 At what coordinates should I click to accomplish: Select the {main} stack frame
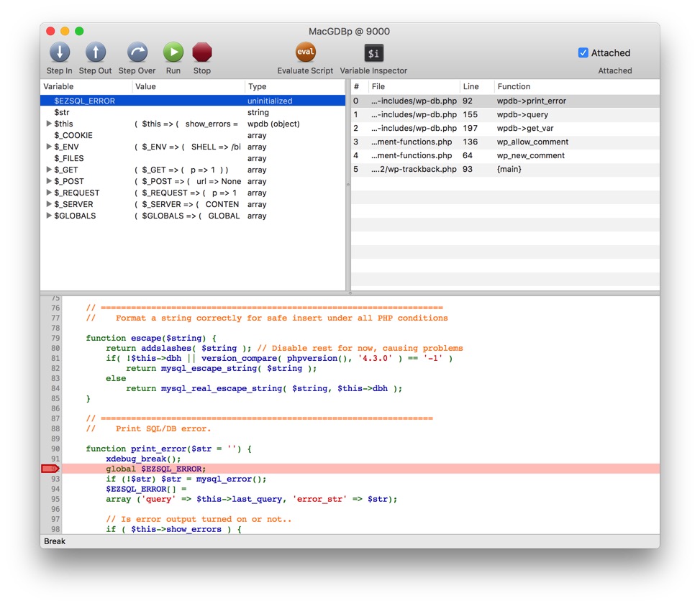pos(505,169)
